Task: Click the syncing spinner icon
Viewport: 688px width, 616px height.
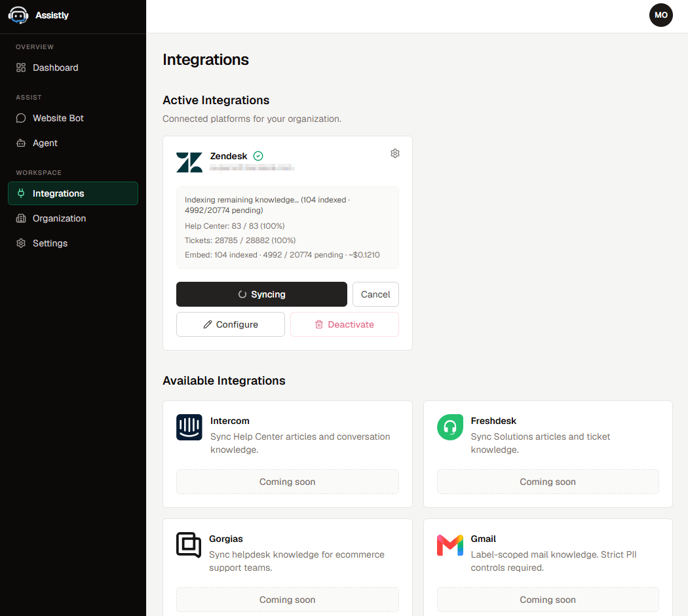Action: (x=242, y=294)
